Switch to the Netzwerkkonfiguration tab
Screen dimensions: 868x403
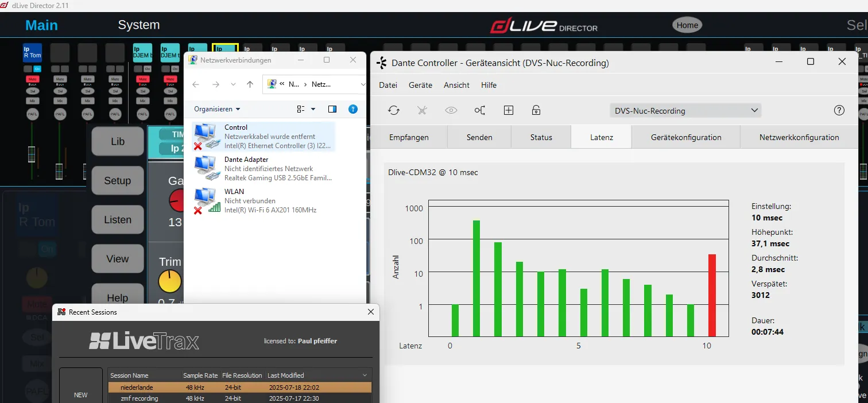[799, 137]
